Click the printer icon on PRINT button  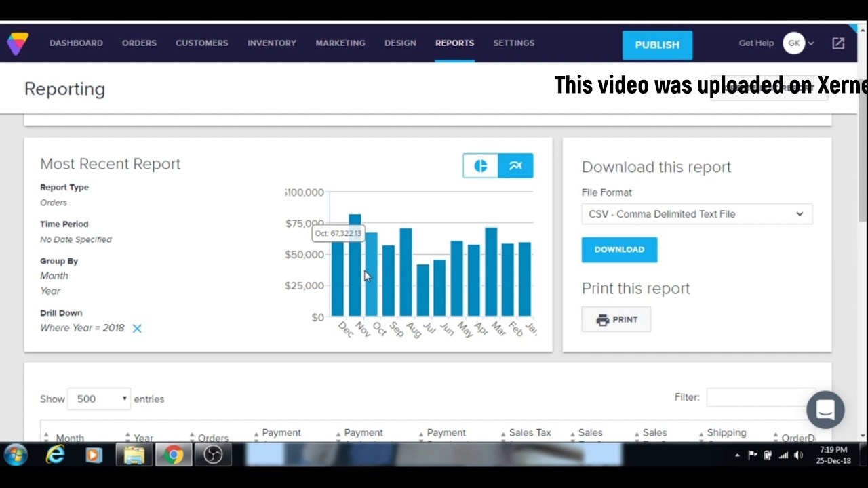(603, 320)
